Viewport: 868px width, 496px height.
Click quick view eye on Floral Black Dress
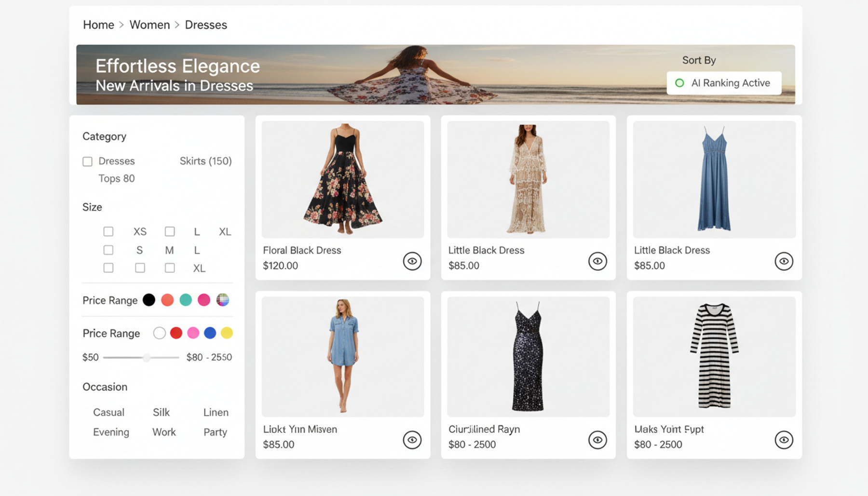pos(412,261)
